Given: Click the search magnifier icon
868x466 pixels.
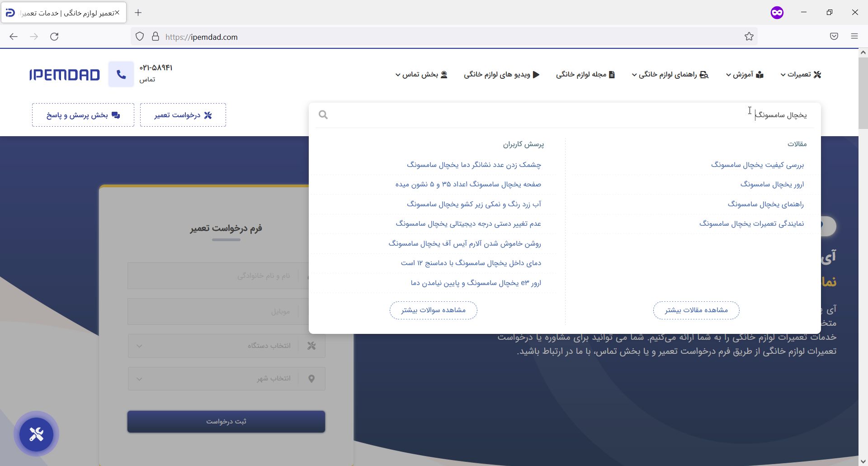Looking at the screenshot, I should [x=323, y=115].
